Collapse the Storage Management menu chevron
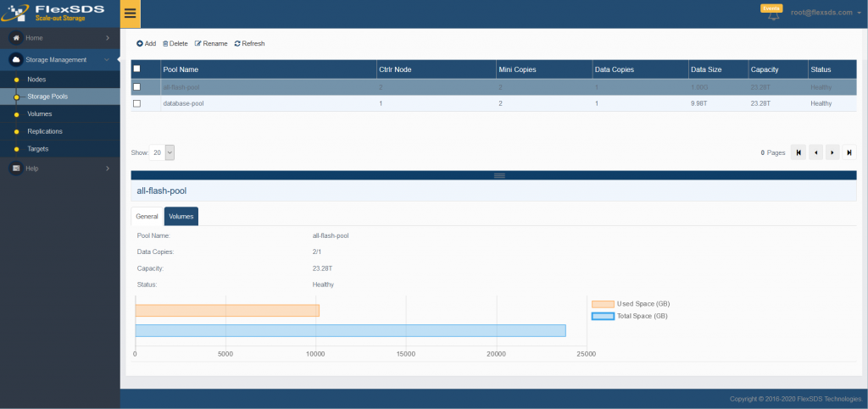Image resolution: width=868 pixels, height=409 pixels. pyautogui.click(x=108, y=59)
